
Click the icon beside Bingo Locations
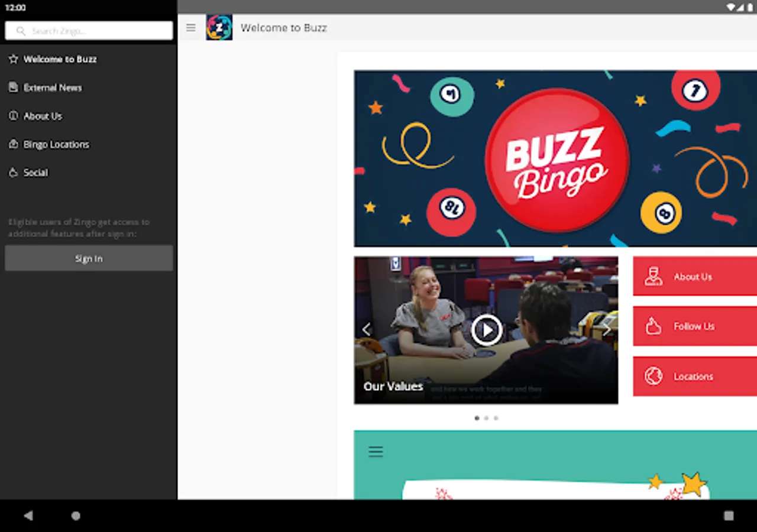(14, 144)
